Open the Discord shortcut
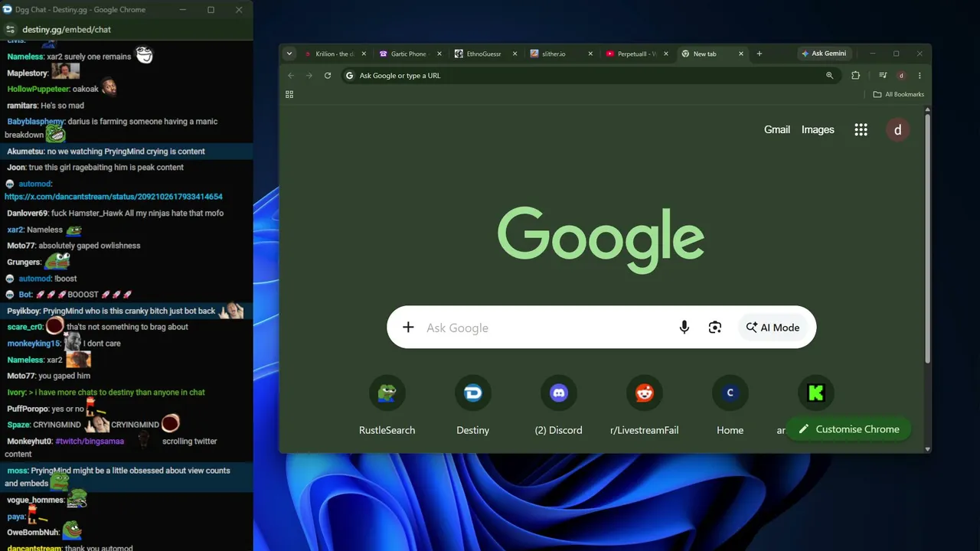The height and width of the screenshot is (551, 980). click(x=559, y=407)
